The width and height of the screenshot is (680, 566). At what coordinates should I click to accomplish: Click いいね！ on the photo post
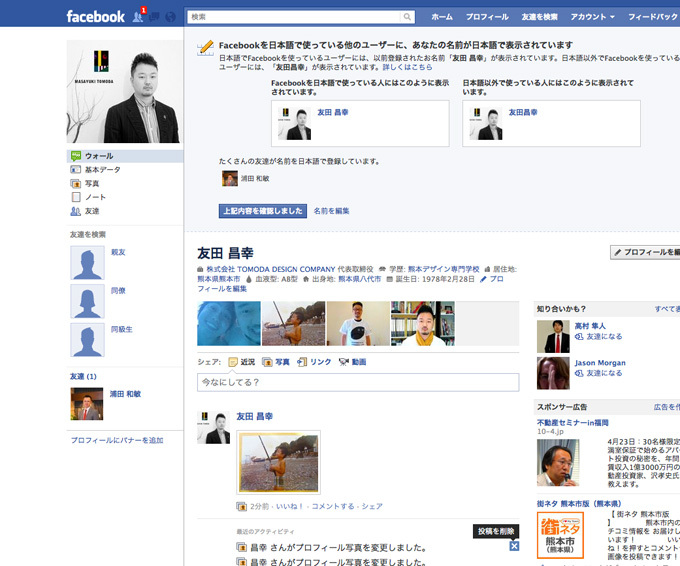[290, 506]
